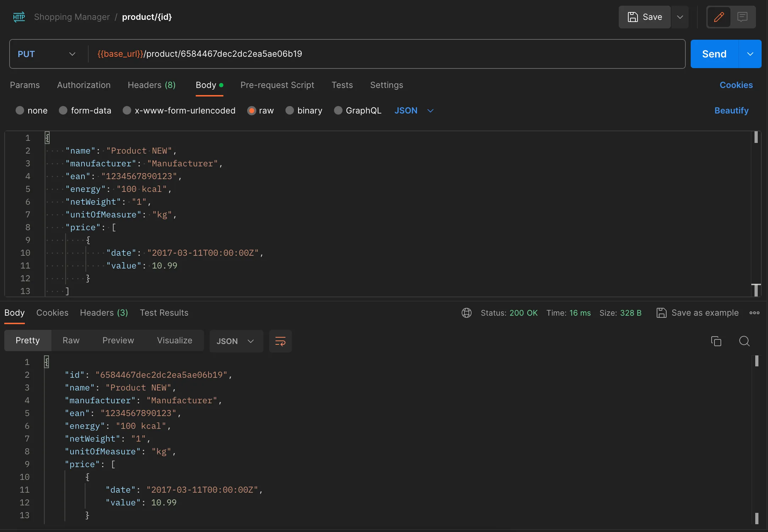Select the binary radio button
768x532 pixels.
pos(290,111)
